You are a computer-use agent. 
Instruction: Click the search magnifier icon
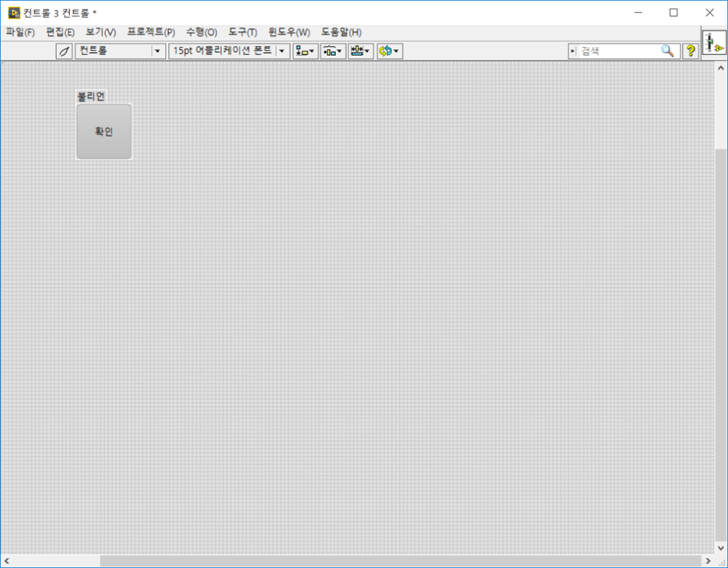(x=667, y=51)
